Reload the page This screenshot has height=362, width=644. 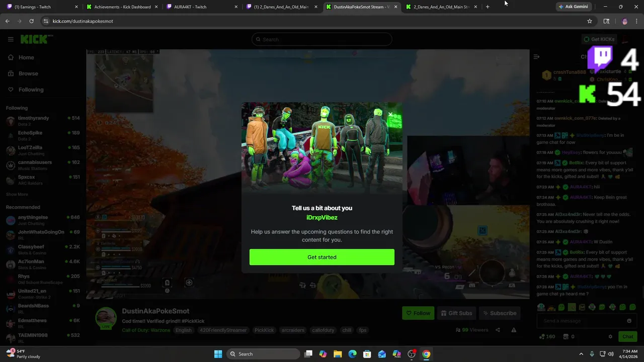[31, 21]
